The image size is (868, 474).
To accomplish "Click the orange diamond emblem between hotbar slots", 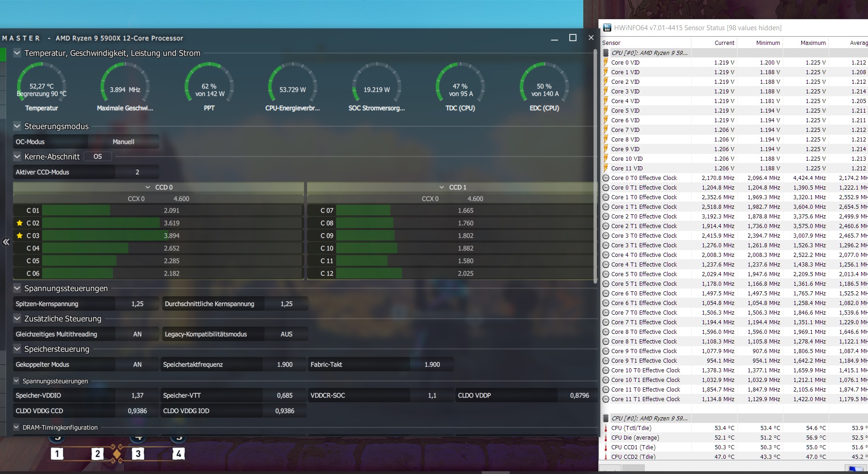I will 117,454.
